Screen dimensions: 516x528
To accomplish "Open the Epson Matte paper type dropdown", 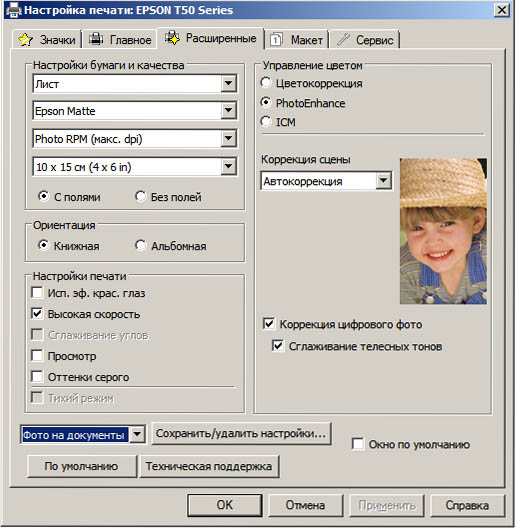I will point(228,110).
